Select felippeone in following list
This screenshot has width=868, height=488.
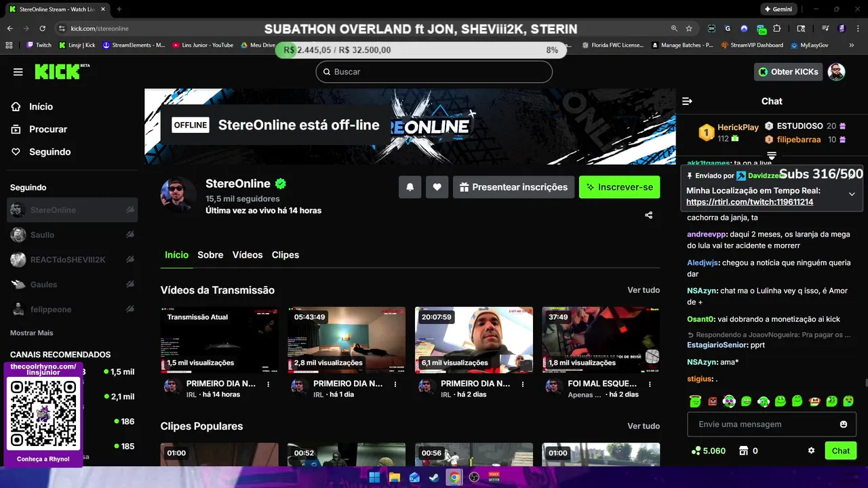point(72,309)
